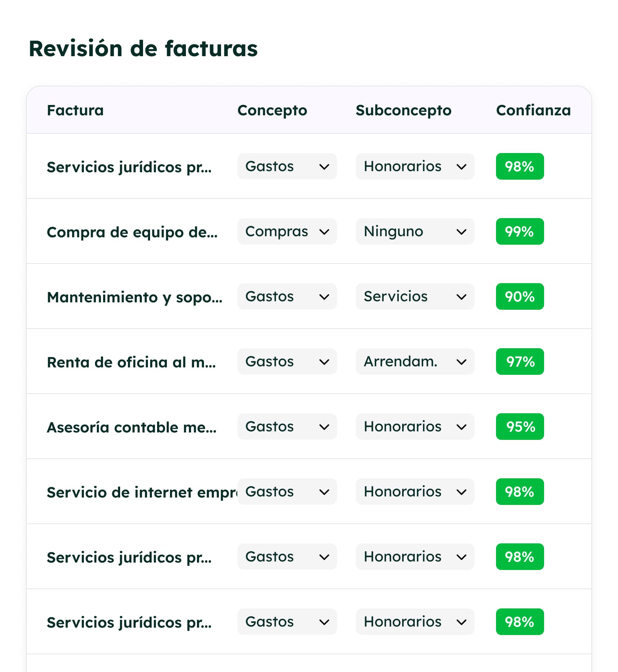
Task: Open the Ninguno subconcepto dropdown
Action: (415, 231)
